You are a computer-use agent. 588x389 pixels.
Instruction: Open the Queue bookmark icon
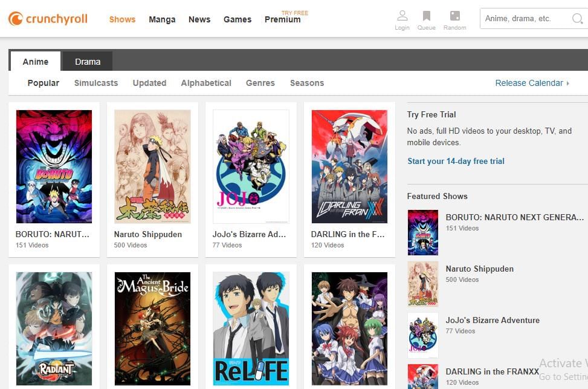coord(426,16)
